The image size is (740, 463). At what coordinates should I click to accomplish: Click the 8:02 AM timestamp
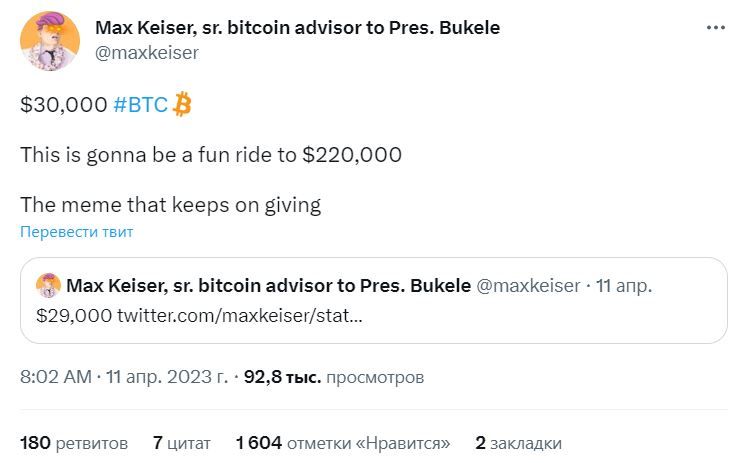pos(56,378)
